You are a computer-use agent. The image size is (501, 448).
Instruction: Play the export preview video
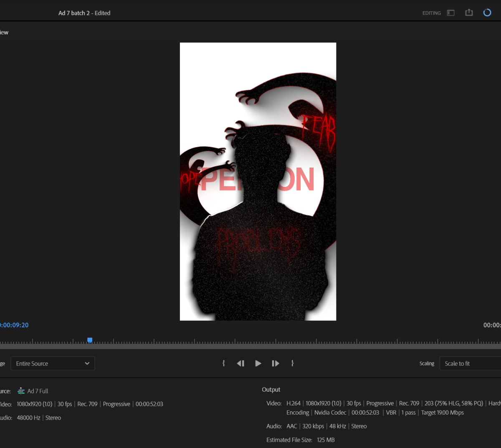[258, 363]
